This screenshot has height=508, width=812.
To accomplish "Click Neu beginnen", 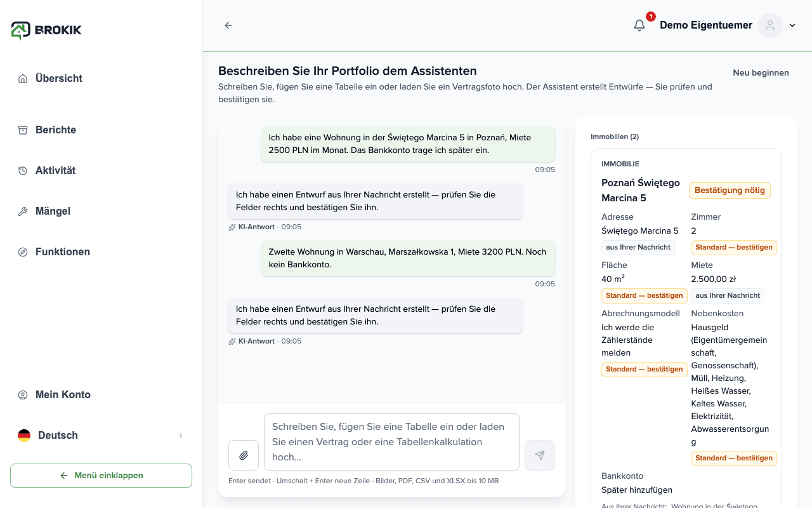I will point(761,73).
